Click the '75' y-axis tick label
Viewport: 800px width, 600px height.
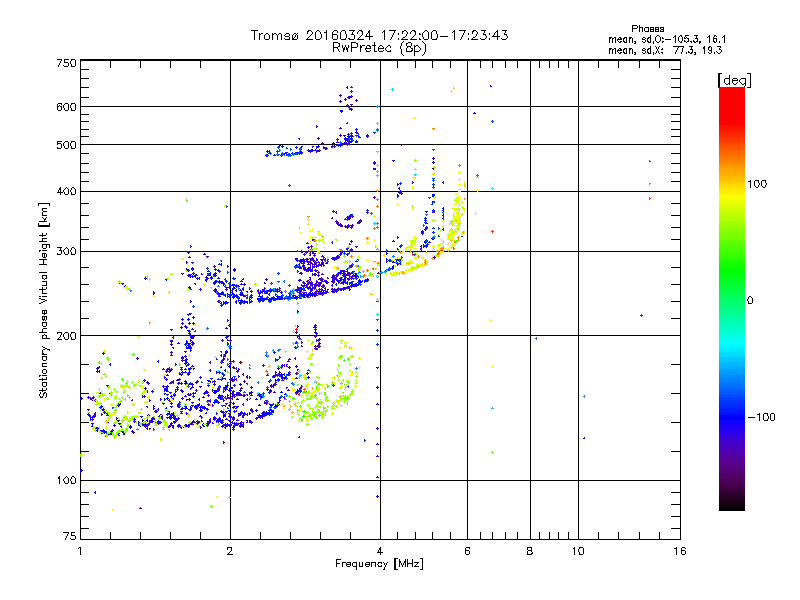70,536
